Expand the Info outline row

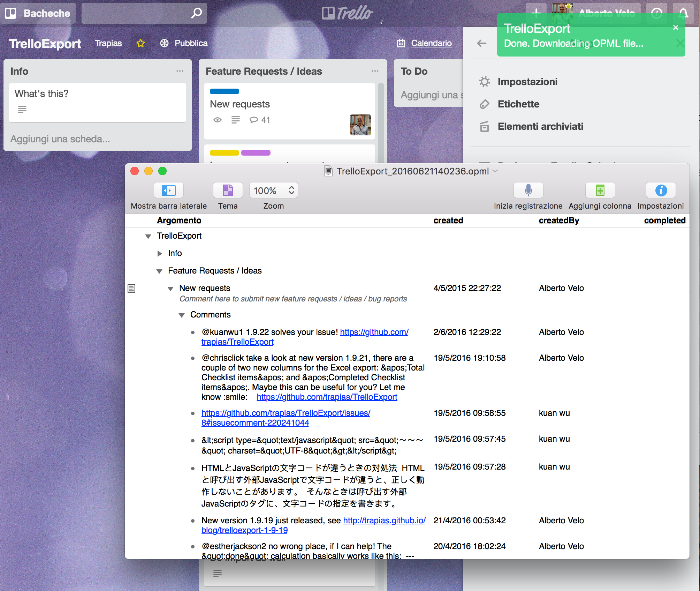pyautogui.click(x=160, y=254)
